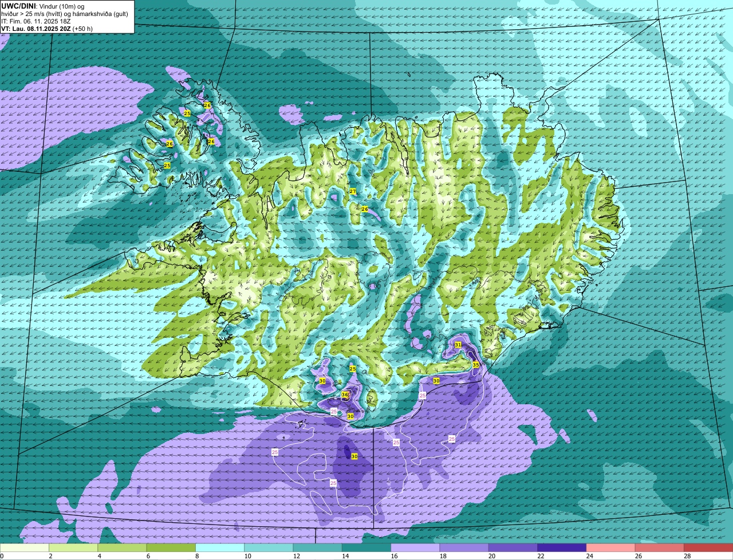The image size is (733, 560).
Task: Click the dark indigo 22–24 m/s legend swatch
Action: (x=562, y=547)
